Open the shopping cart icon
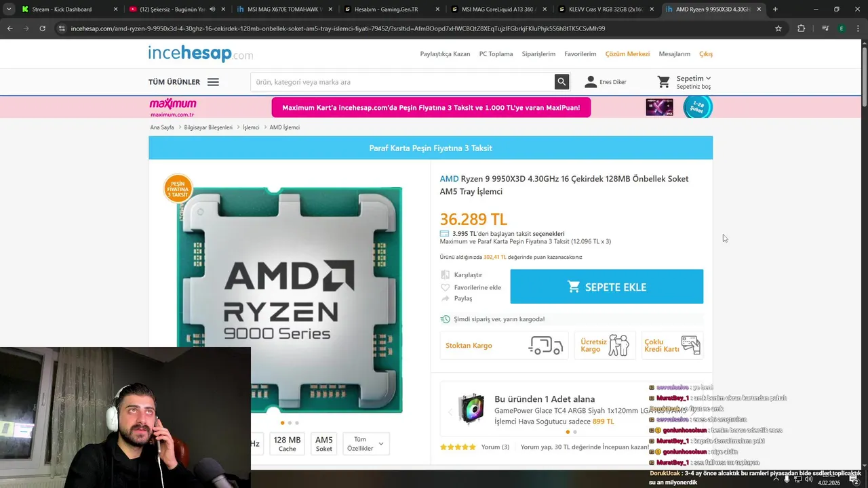The height and width of the screenshot is (488, 868). [x=664, y=82]
